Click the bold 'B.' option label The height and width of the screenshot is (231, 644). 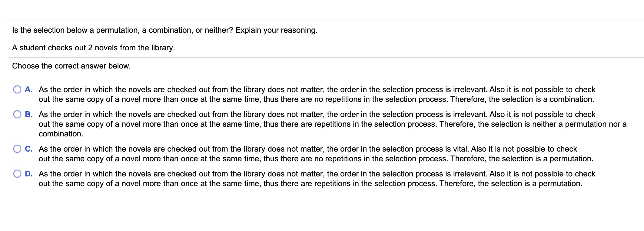[x=29, y=114]
